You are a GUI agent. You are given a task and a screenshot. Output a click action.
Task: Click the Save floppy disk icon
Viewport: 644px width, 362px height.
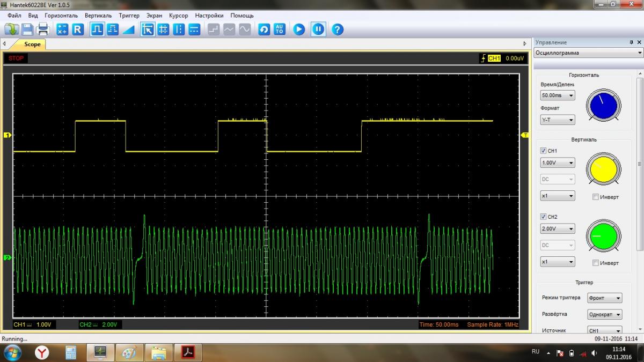[x=27, y=29]
